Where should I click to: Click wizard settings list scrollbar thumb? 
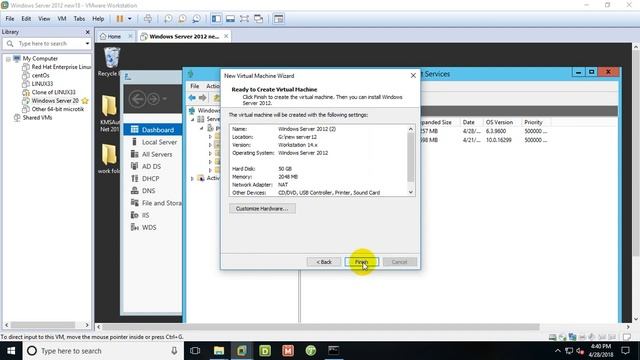pyautogui.click(x=411, y=157)
